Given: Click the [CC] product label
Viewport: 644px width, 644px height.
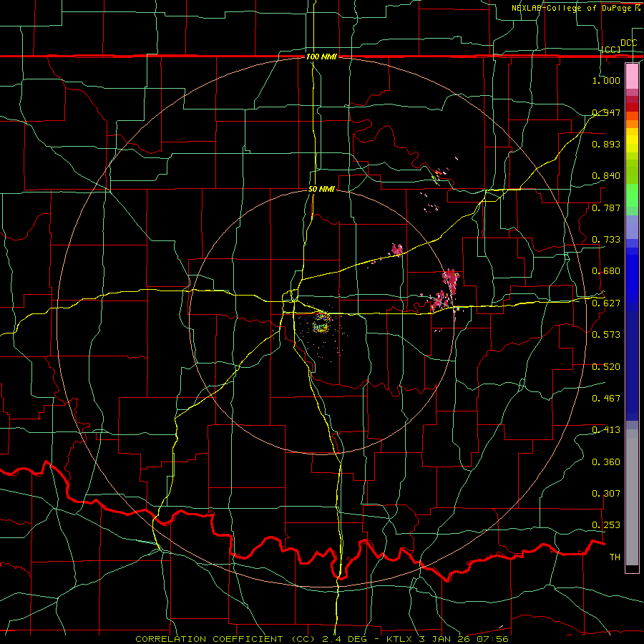Looking at the screenshot, I should (x=610, y=49).
